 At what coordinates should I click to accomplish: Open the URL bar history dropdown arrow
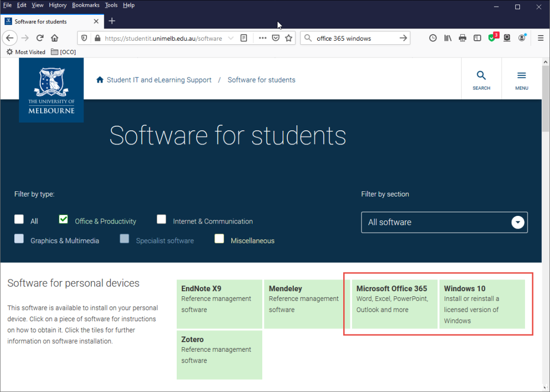pyautogui.click(x=231, y=38)
